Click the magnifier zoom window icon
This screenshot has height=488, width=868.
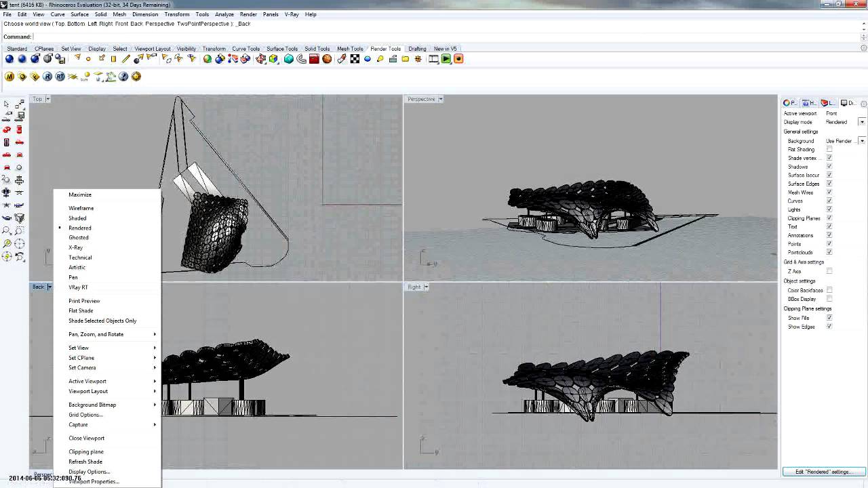tap(19, 230)
